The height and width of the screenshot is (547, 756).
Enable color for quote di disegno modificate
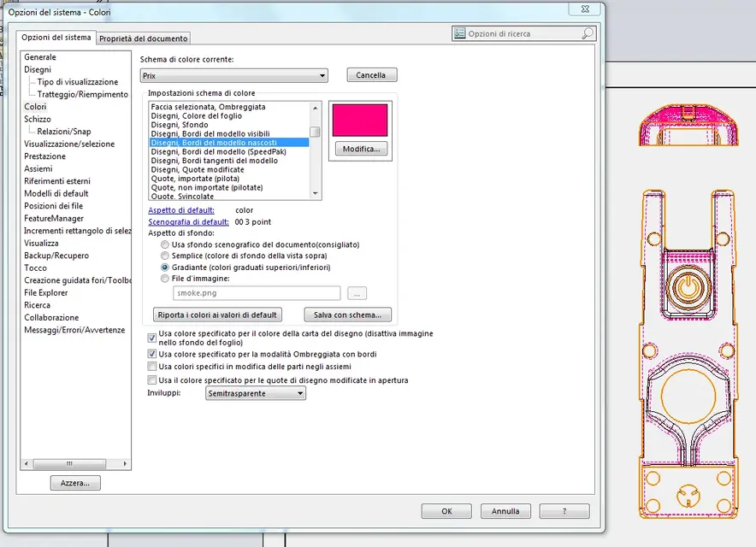click(152, 379)
